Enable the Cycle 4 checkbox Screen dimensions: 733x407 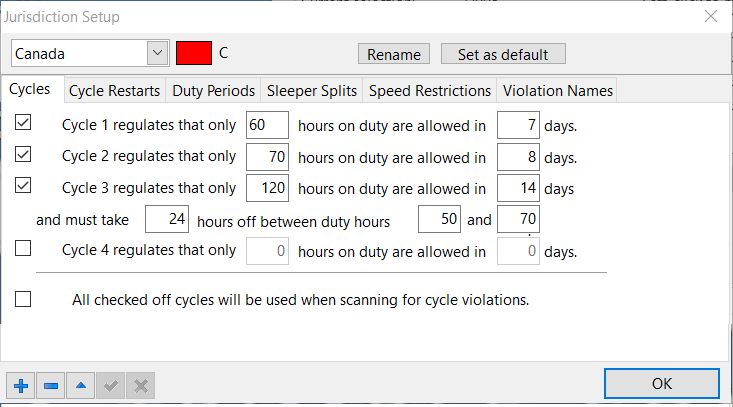point(23,249)
